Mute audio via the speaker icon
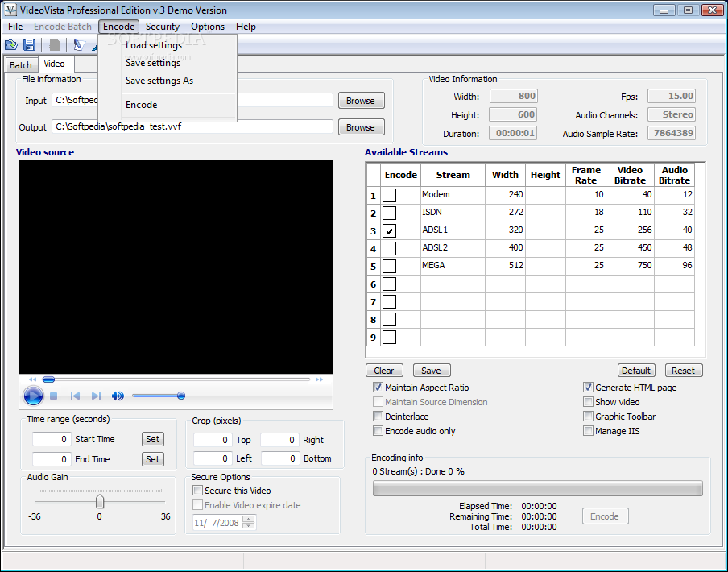728x572 pixels. click(118, 396)
